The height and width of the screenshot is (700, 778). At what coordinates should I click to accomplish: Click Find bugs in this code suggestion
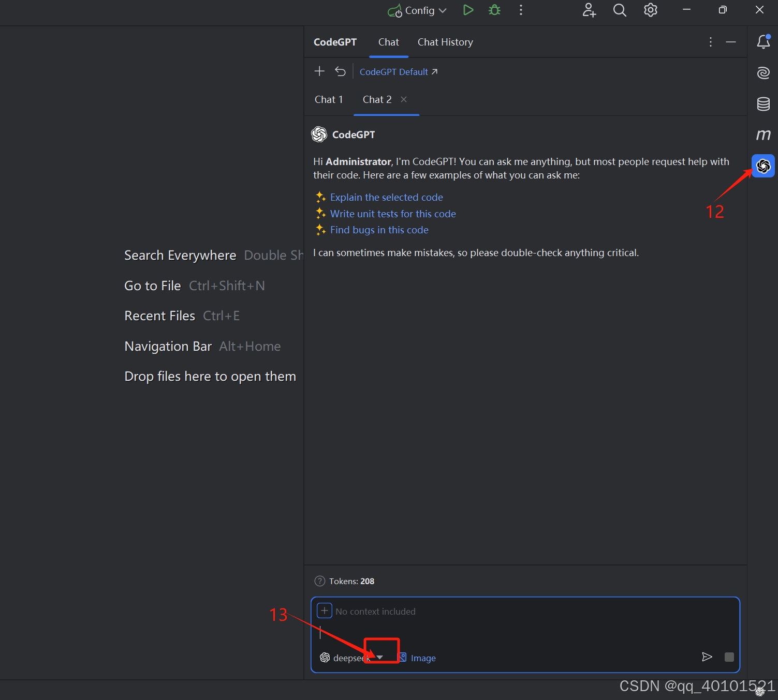pos(379,230)
